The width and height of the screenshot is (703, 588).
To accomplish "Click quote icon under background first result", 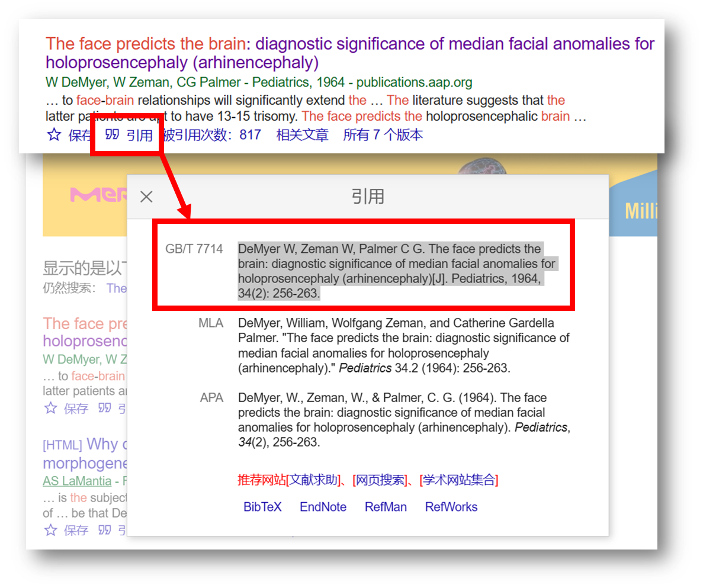I will pyautogui.click(x=104, y=408).
